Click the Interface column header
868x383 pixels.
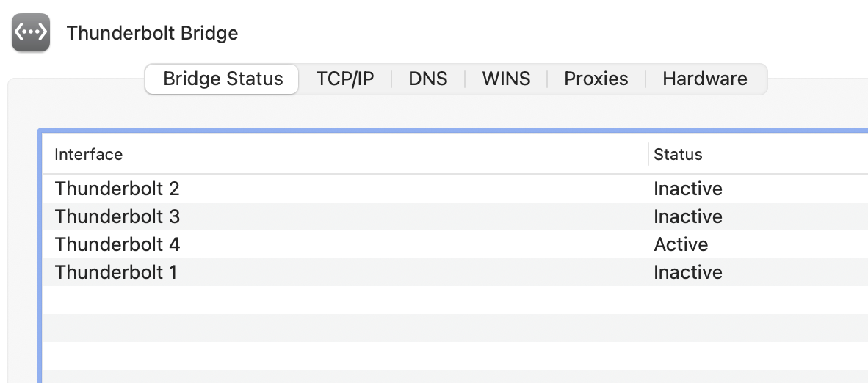89,154
